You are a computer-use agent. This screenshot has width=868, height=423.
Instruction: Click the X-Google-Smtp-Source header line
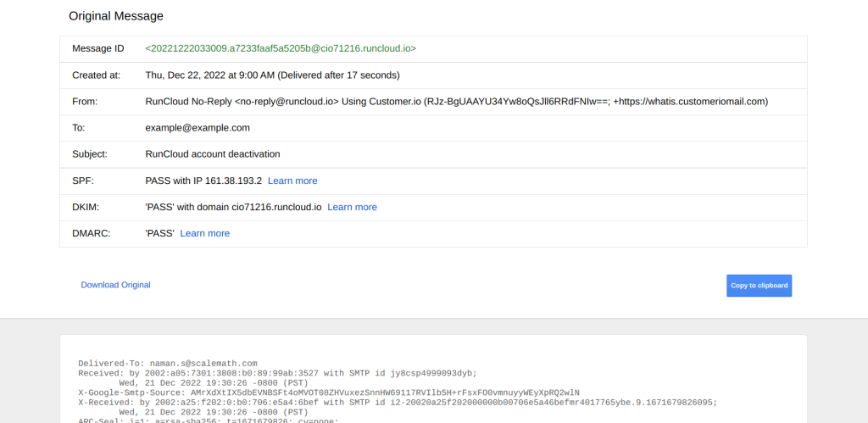[x=329, y=392]
